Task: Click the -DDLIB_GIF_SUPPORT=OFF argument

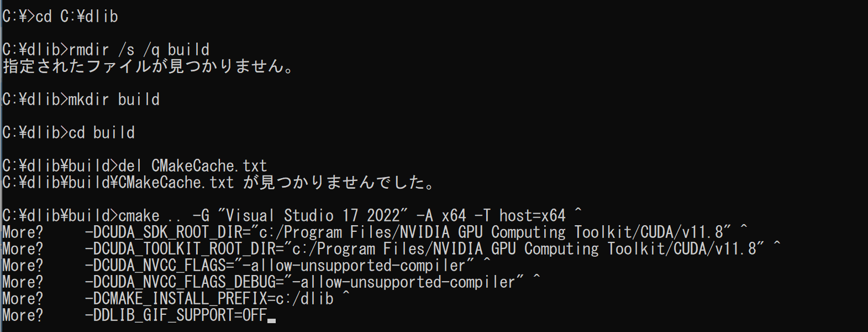Action: point(176,315)
